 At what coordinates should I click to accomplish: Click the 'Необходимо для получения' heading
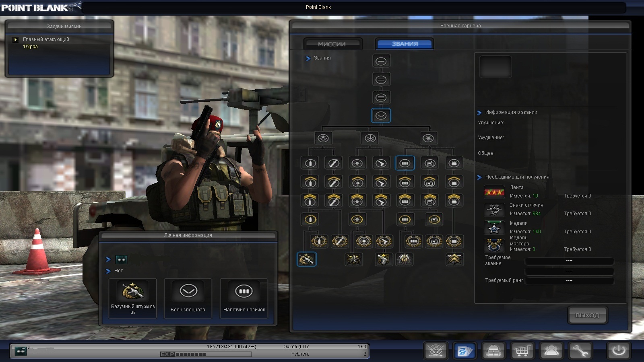coord(517,177)
